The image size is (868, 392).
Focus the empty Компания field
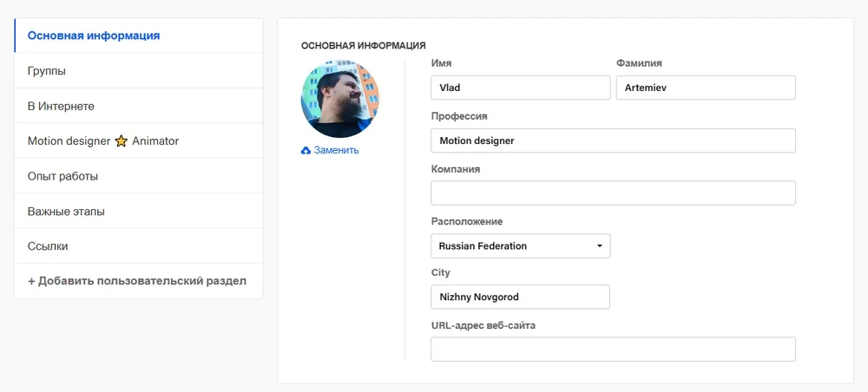pos(613,193)
